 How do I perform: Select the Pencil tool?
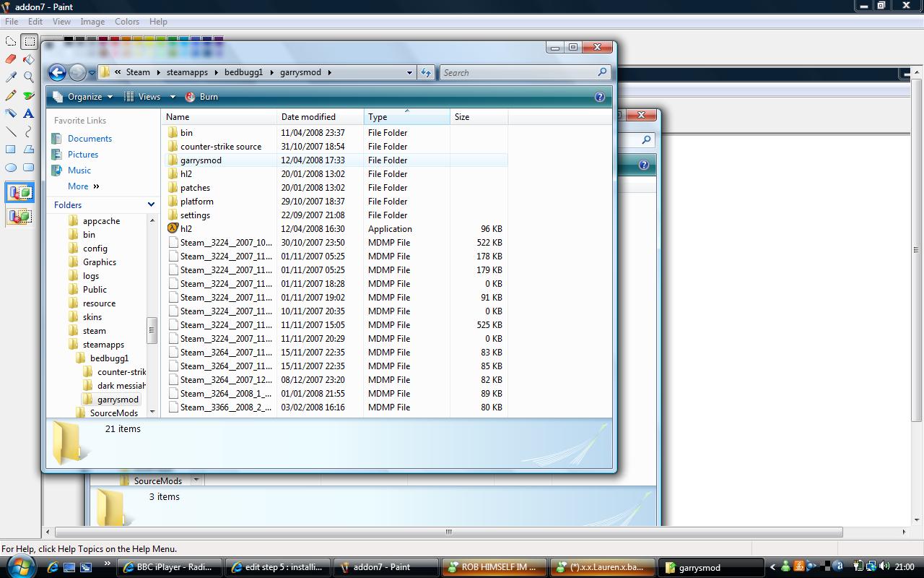[11, 95]
